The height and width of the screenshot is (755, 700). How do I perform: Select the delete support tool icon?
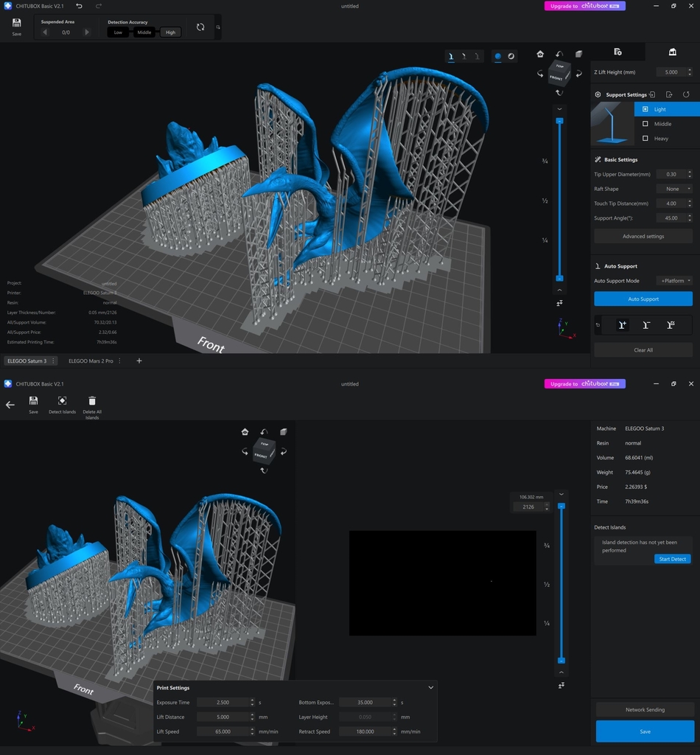pyautogui.click(x=646, y=325)
